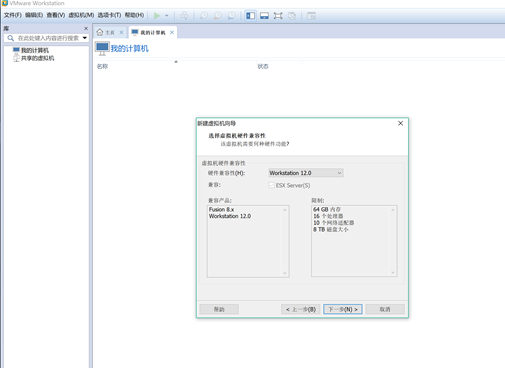Click the green power-on play icon
This screenshot has width=505, height=368.
(x=157, y=16)
